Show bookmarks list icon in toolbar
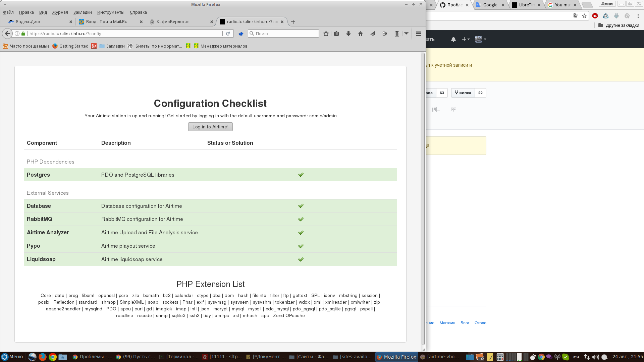The image size is (644, 362). point(336,34)
